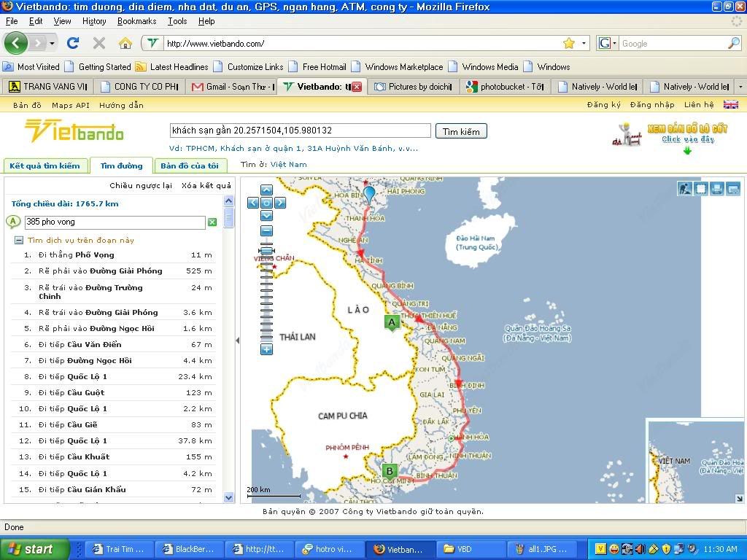The height and width of the screenshot is (560, 747).
Task: Open the Hướng dẫn menu link
Action: [x=121, y=105]
